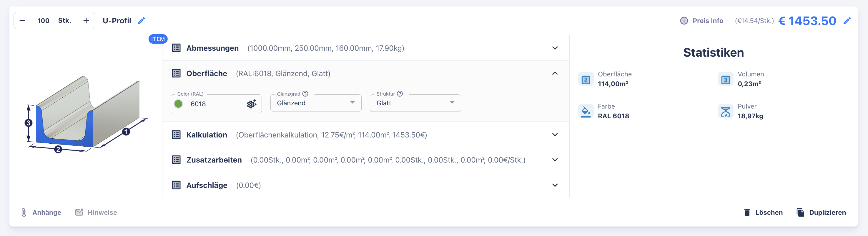868x236 pixels.
Task: Click the pencil icon next to U-Profil
Action: pos(142,21)
